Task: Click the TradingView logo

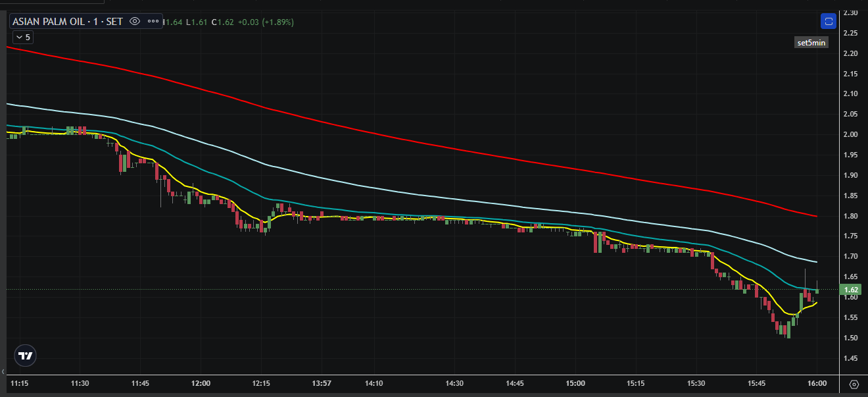Action: click(x=25, y=356)
